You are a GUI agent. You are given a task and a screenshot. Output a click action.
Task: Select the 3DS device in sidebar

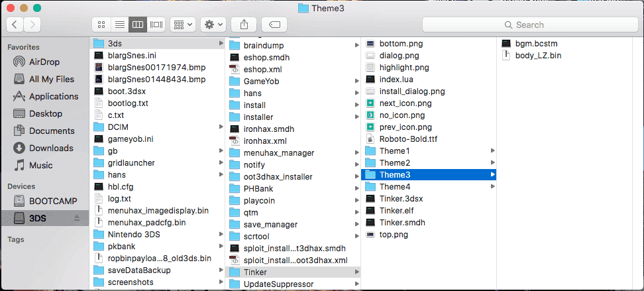(44, 219)
